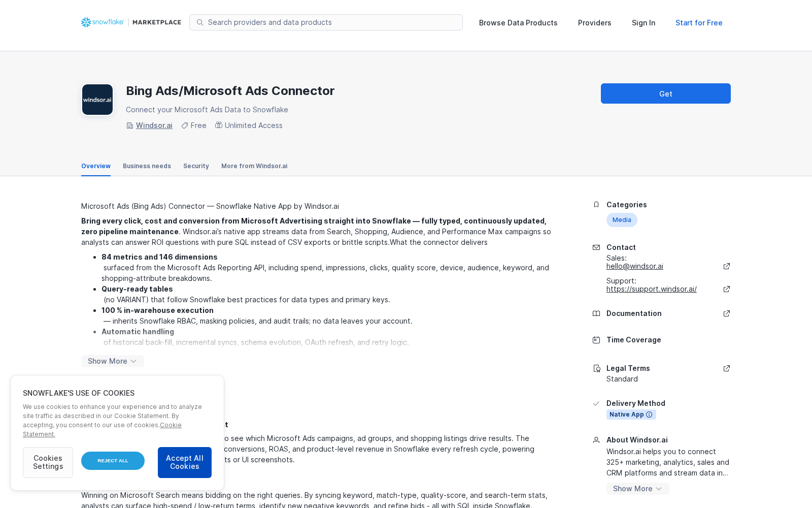
Task: Click the Delivery Method checkmark icon
Action: point(596,403)
